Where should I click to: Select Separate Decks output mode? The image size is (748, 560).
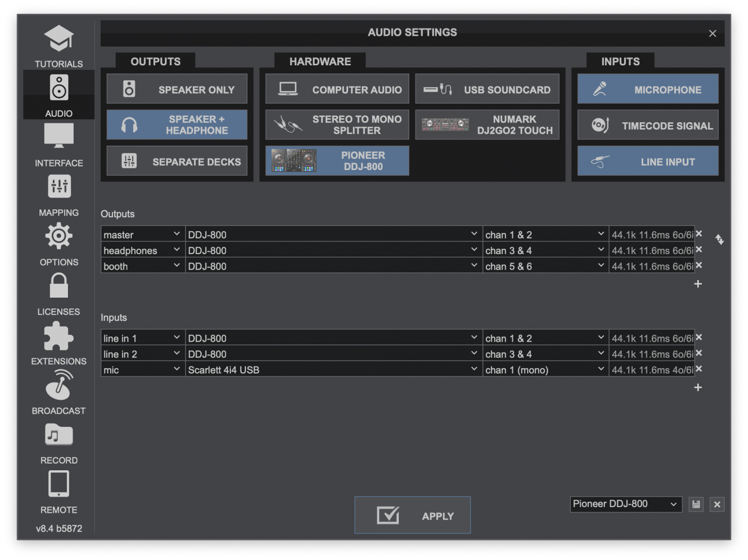[x=177, y=161]
